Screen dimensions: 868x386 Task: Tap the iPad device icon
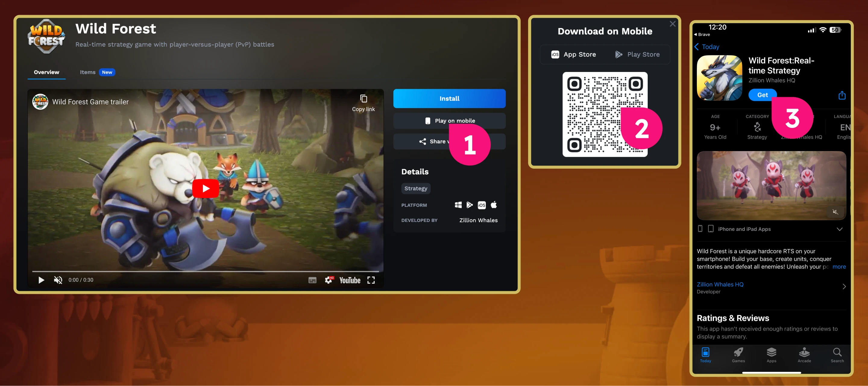pos(710,229)
